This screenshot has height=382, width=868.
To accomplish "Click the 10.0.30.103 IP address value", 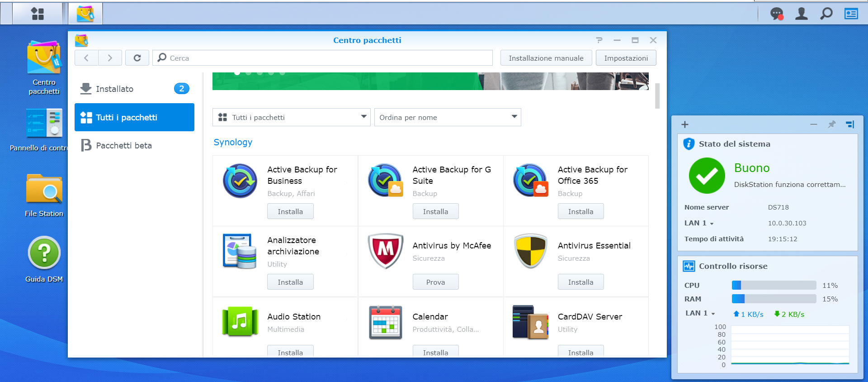I will [x=787, y=223].
